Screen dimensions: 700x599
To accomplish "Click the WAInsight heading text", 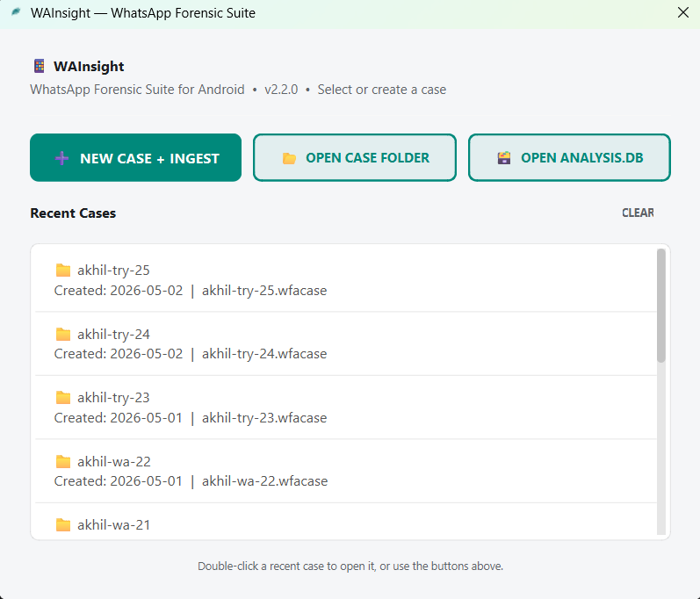I will 89,67.
